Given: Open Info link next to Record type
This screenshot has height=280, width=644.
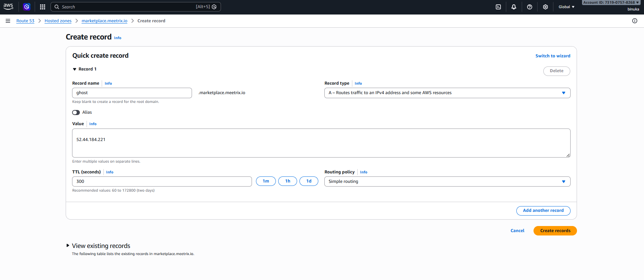Looking at the screenshot, I should [x=358, y=83].
